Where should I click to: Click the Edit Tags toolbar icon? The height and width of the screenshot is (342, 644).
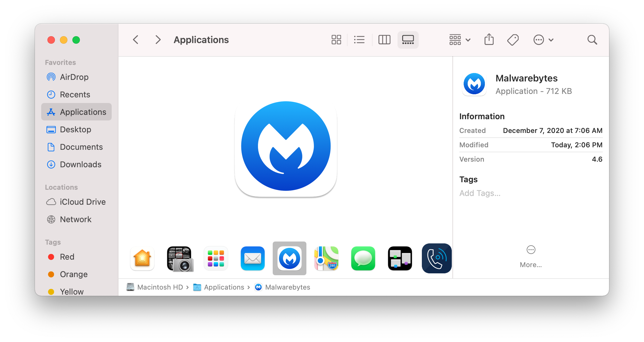[x=513, y=40]
